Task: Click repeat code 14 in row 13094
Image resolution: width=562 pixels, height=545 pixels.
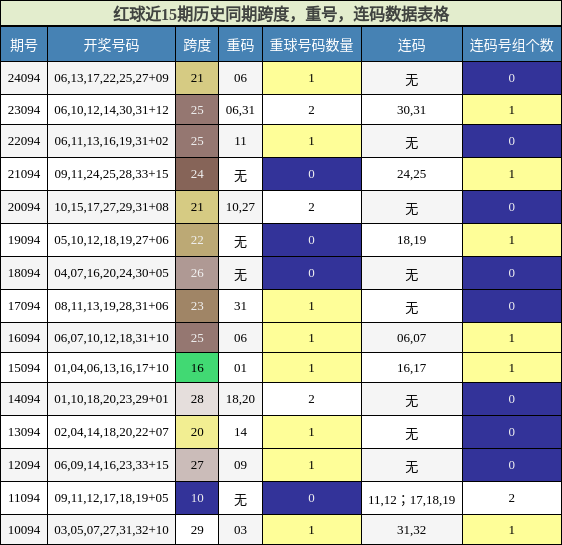Action: [240, 432]
